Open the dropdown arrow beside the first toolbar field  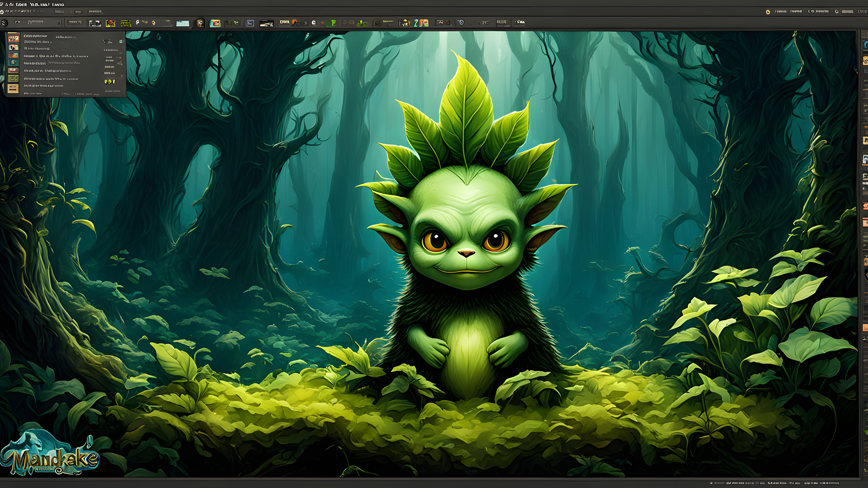tap(59, 23)
